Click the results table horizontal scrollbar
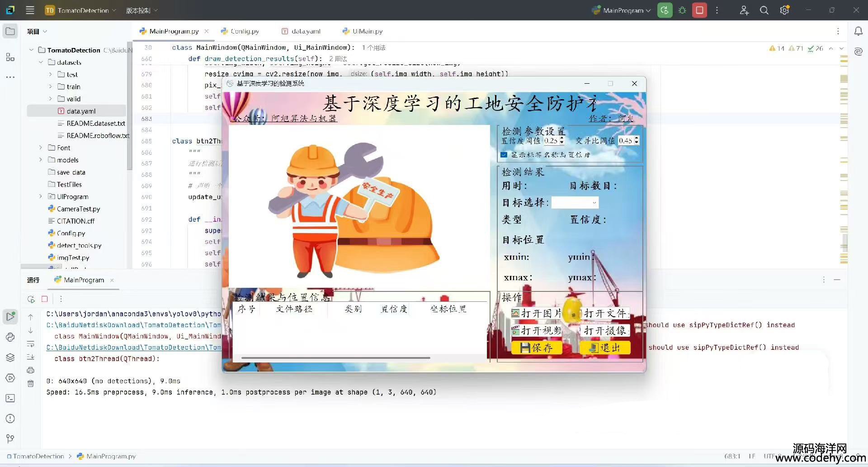 [x=335, y=358]
